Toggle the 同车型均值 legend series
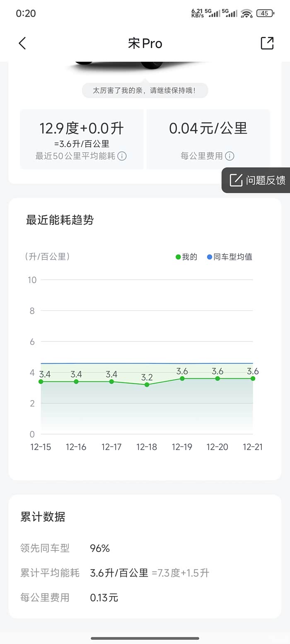This screenshot has width=290, height=644. pos(230,257)
